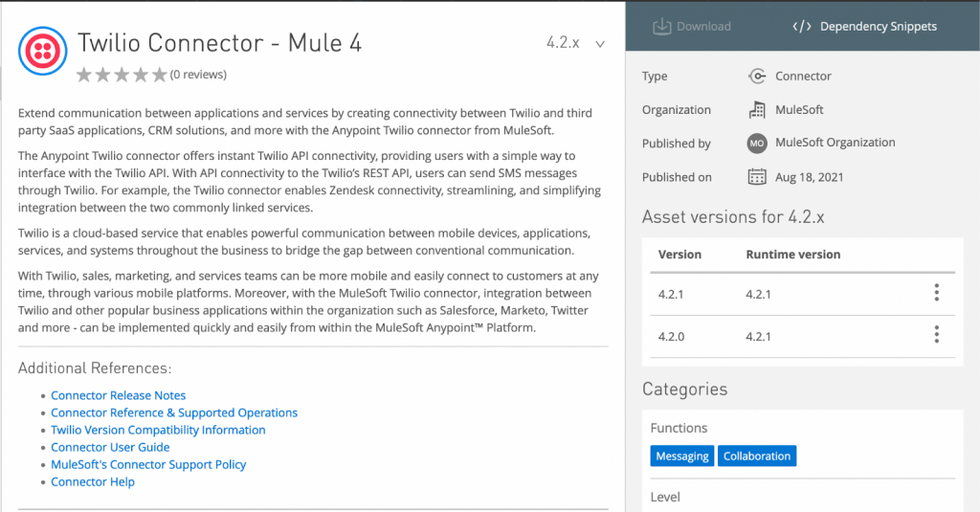Image resolution: width=980 pixels, height=512 pixels.
Task: Click the Download button
Action: point(692,26)
